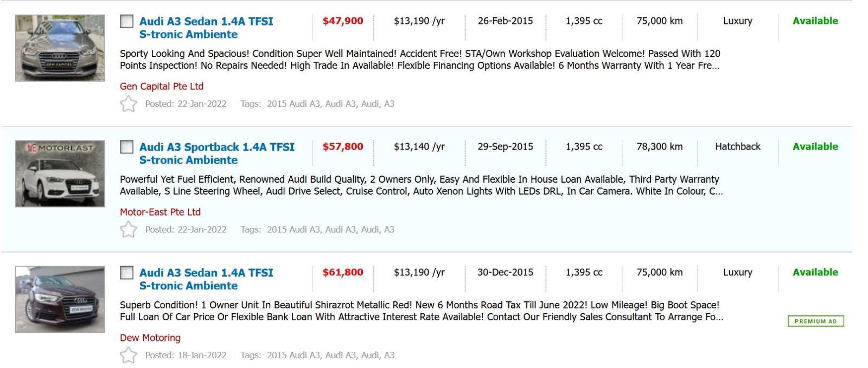This screenshot has width=868, height=368.
Task: Open the white Audi Sportback photo
Action: click(60, 174)
